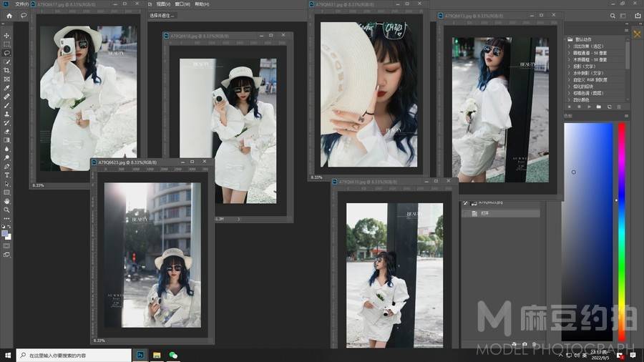This screenshot has width=644, height=362.
Task: Open File Explorer from the taskbar
Action: click(x=157, y=356)
